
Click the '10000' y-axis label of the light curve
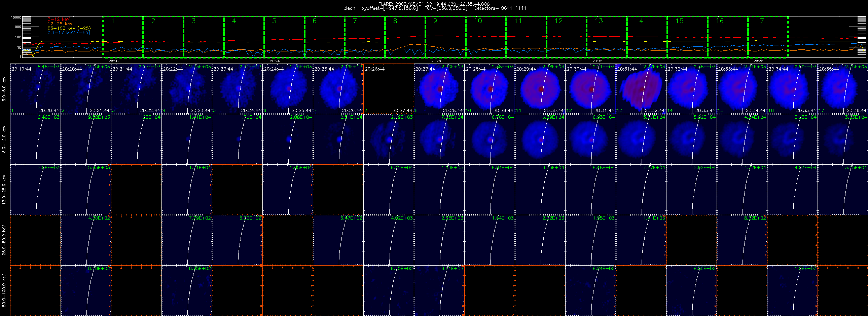point(16,17)
